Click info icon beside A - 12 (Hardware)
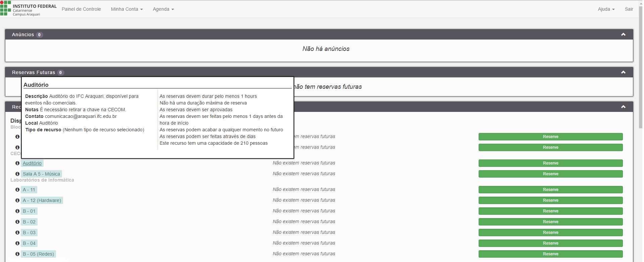The height and width of the screenshot is (262, 644). pos(17,200)
